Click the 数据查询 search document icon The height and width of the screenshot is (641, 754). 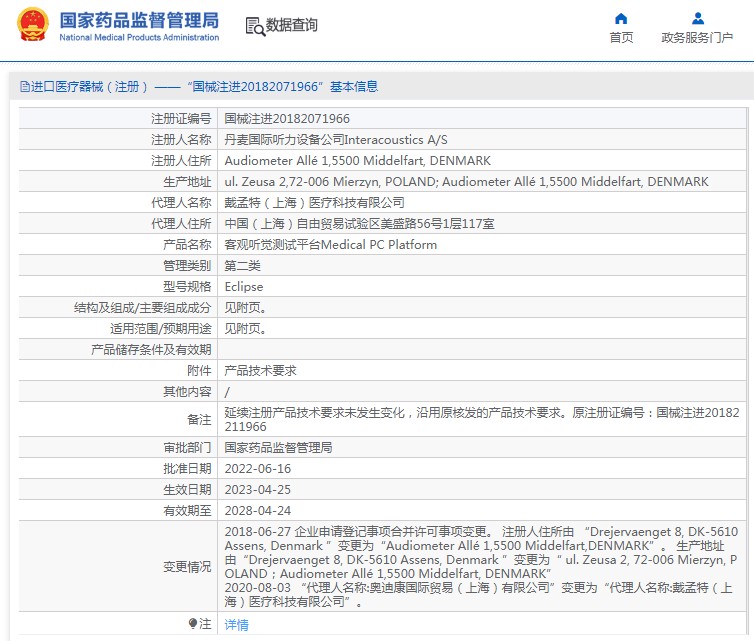coord(254,26)
